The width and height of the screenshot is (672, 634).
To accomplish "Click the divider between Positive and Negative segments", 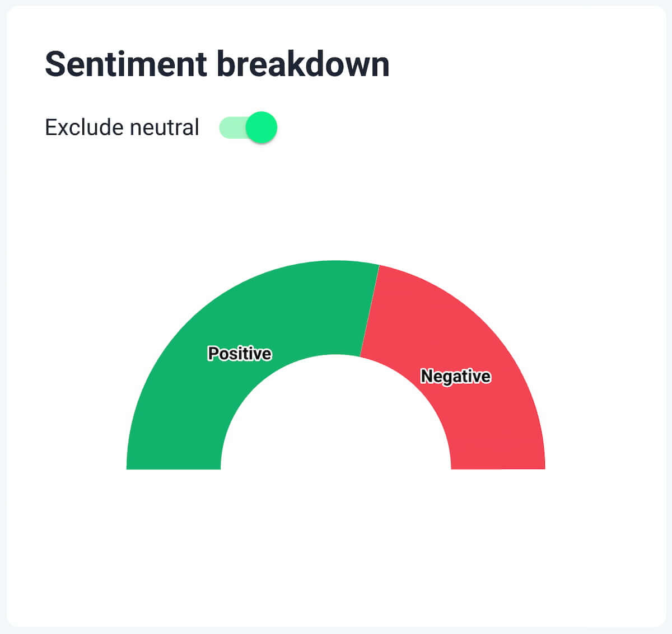I will (x=370, y=311).
